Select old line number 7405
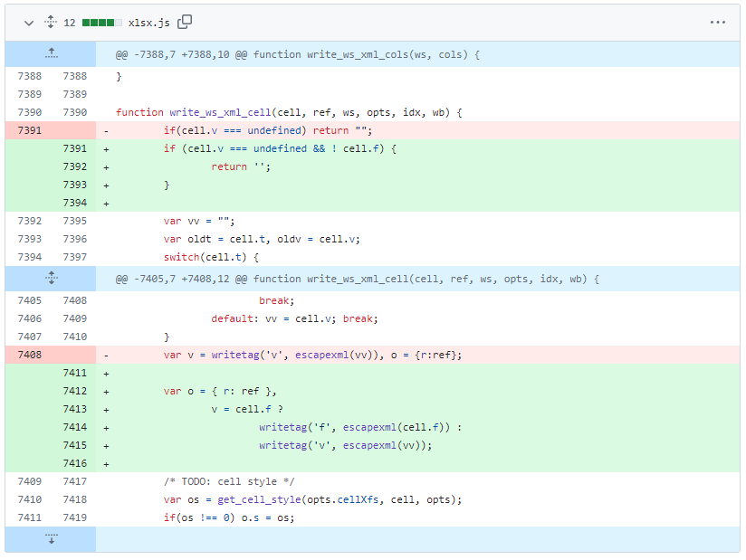This screenshot has width=746, height=560. click(x=30, y=299)
